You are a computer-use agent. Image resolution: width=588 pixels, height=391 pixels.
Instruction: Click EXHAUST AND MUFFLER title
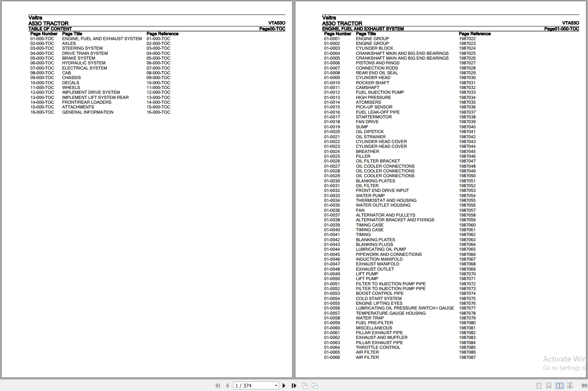click(381, 337)
